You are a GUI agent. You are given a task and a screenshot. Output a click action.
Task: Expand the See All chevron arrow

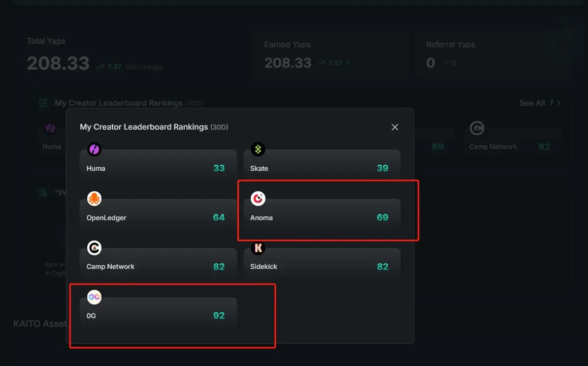pos(559,103)
